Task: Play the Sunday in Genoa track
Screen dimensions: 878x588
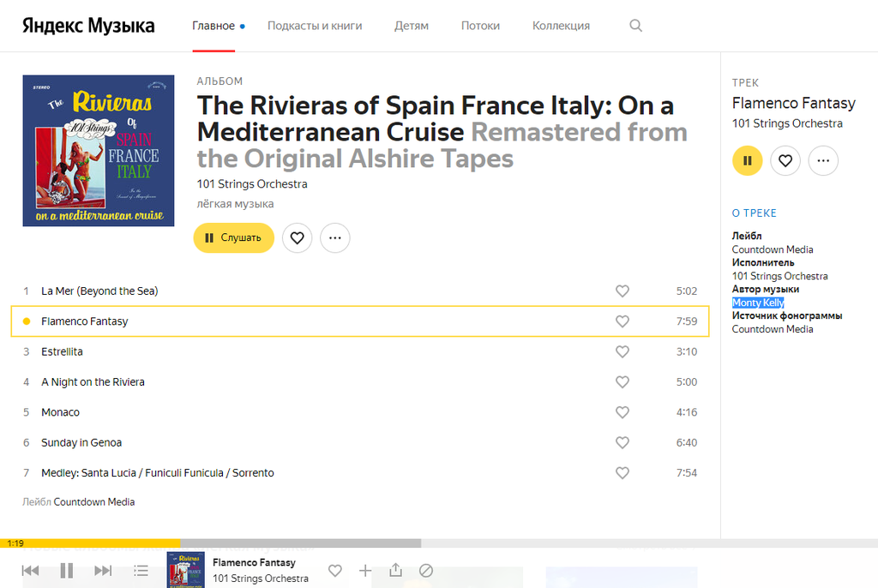Action: pyautogui.click(x=81, y=442)
